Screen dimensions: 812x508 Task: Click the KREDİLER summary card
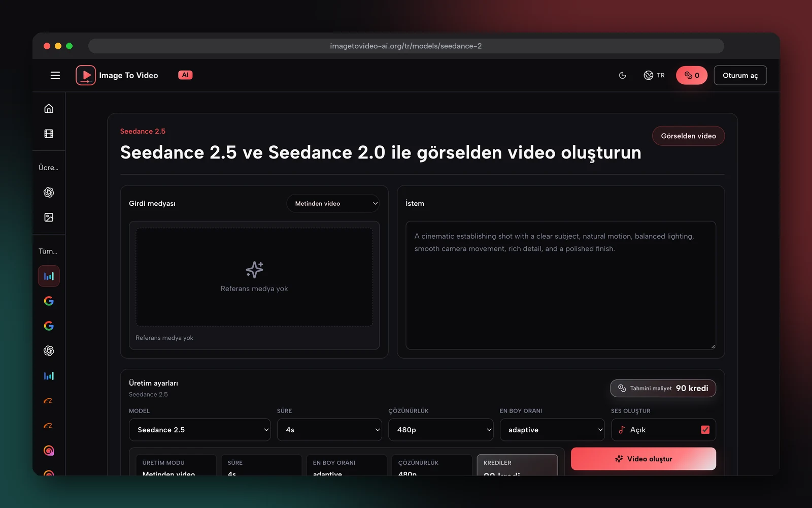coord(517,465)
